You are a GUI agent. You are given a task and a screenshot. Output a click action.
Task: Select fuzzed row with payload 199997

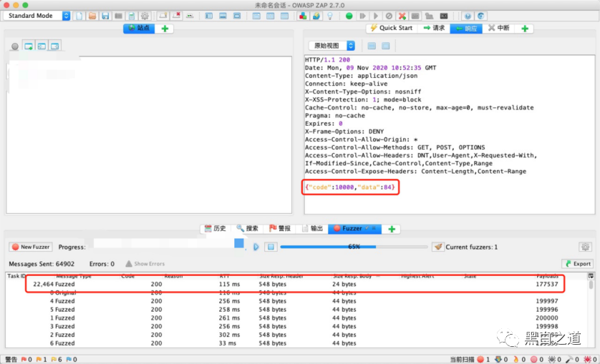click(295, 301)
